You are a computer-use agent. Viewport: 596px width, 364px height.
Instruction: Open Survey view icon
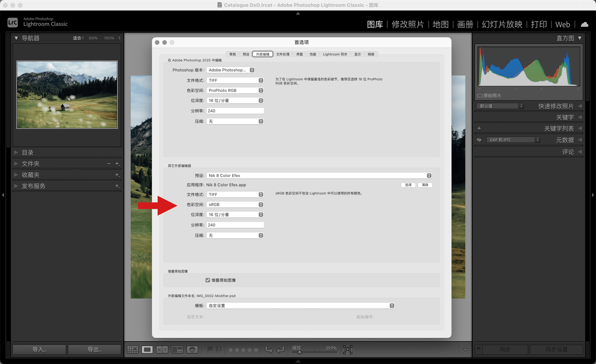point(177,349)
